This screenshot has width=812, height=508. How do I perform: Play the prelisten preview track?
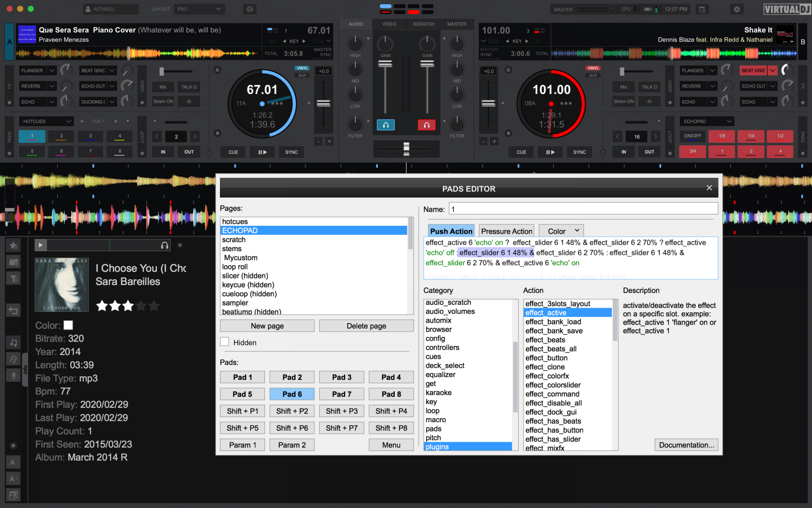point(40,245)
